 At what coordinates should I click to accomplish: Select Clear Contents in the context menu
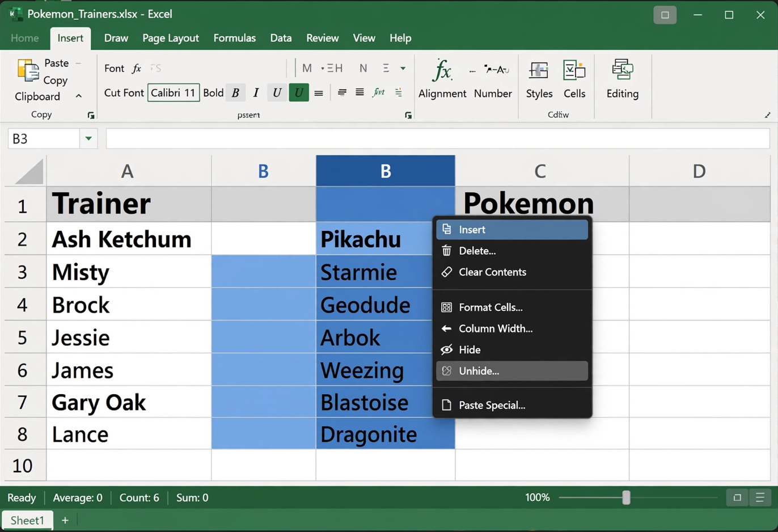coord(512,272)
